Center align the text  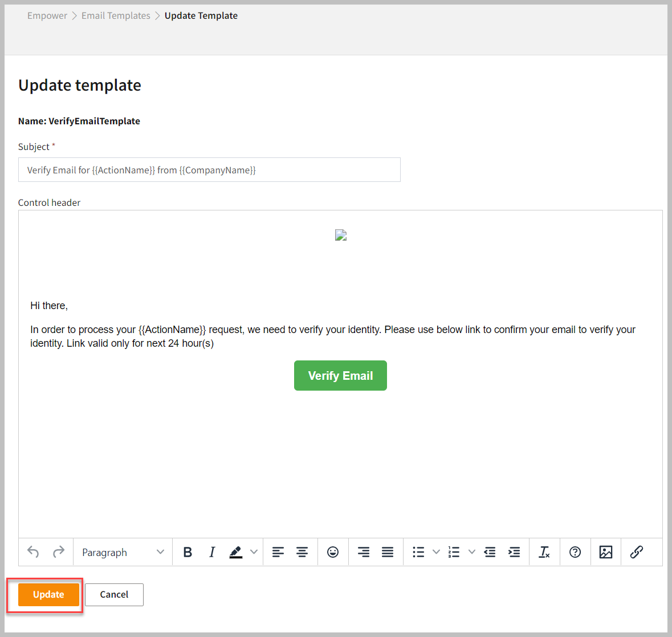coord(302,552)
